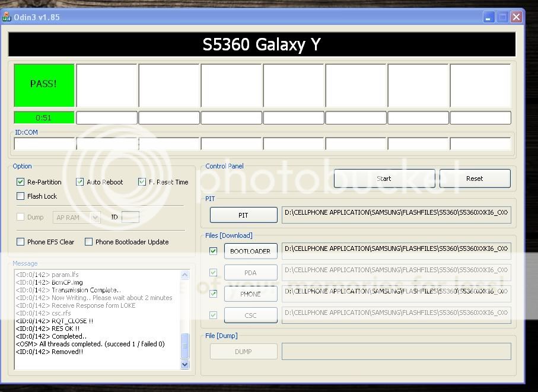This screenshot has height=392, width=538.
Task: Enable Phone Bootloader Update checkbox
Action: [x=88, y=242]
